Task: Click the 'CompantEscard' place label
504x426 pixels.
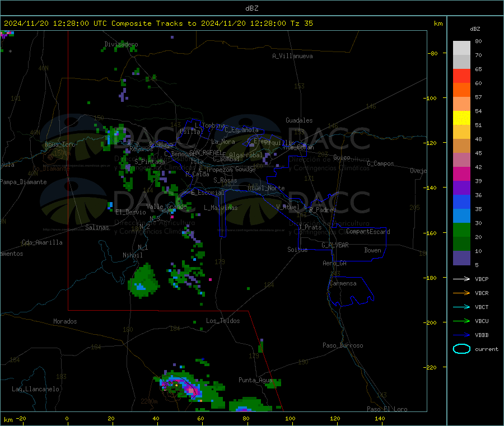Action: 368,232
